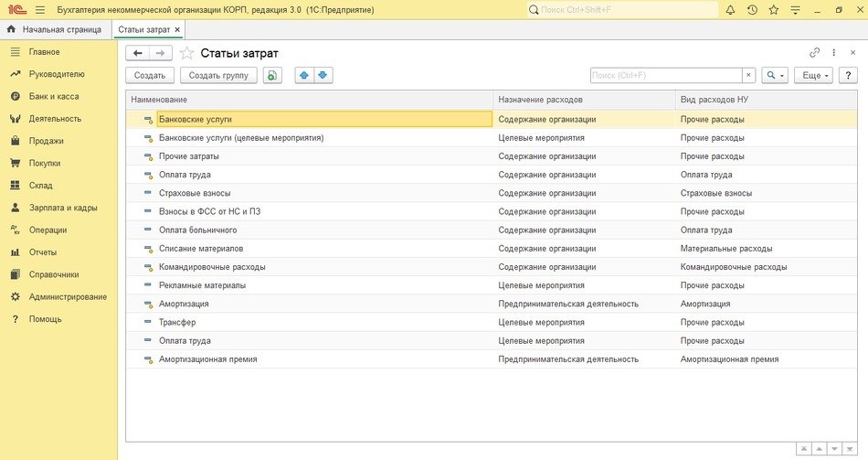
Task: Go forward with right arrow button
Action: [x=161, y=53]
